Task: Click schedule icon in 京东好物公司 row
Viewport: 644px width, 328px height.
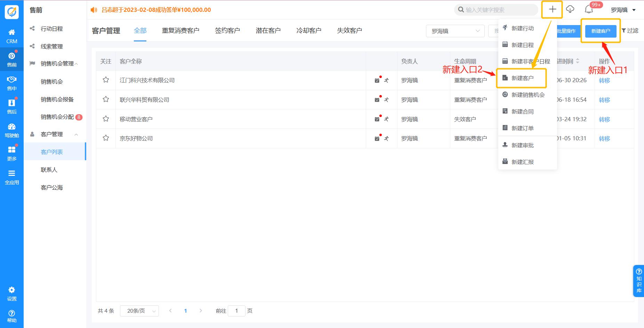Action: [x=377, y=139]
